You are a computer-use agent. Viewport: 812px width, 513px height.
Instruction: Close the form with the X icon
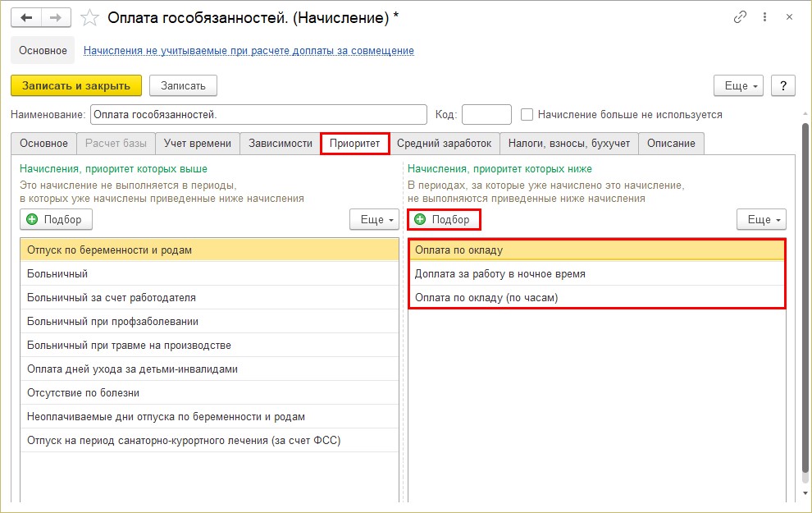(x=789, y=17)
